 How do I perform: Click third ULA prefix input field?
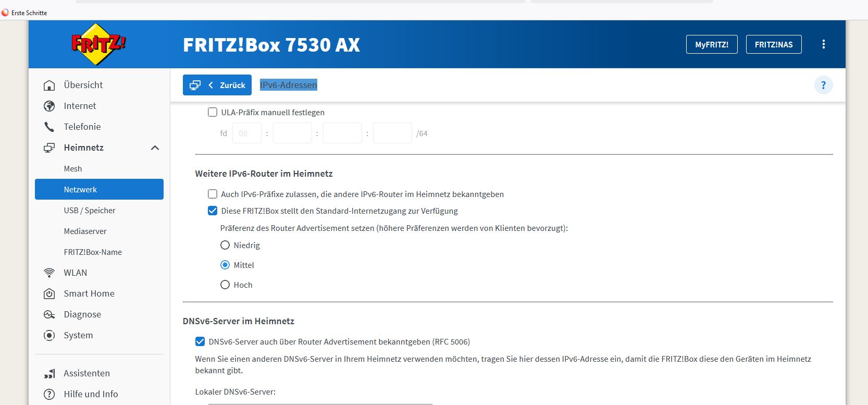point(342,133)
